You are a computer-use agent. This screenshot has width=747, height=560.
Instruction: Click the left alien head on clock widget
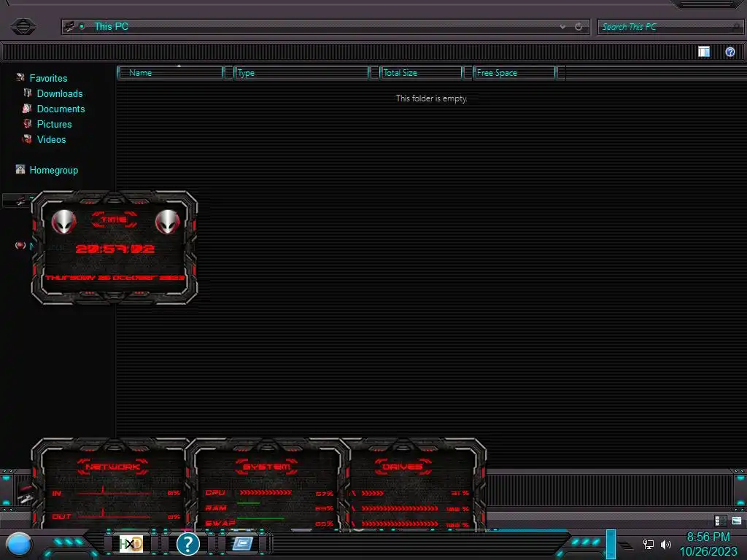click(x=64, y=222)
